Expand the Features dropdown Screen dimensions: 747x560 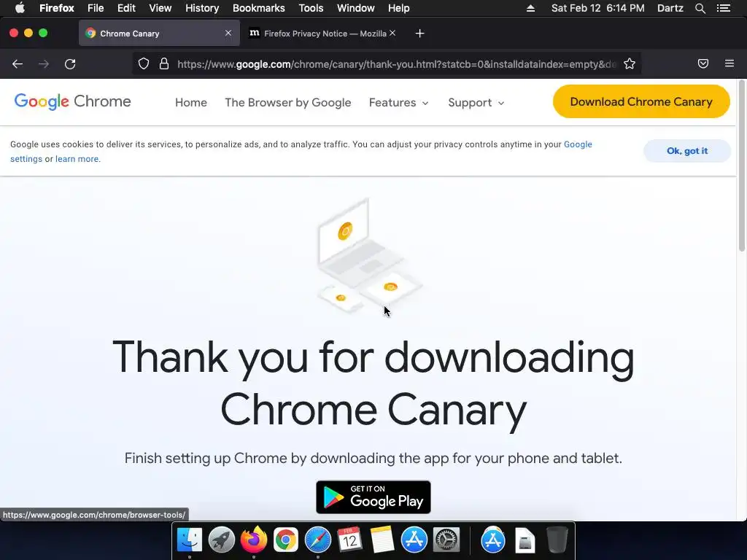point(399,102)
